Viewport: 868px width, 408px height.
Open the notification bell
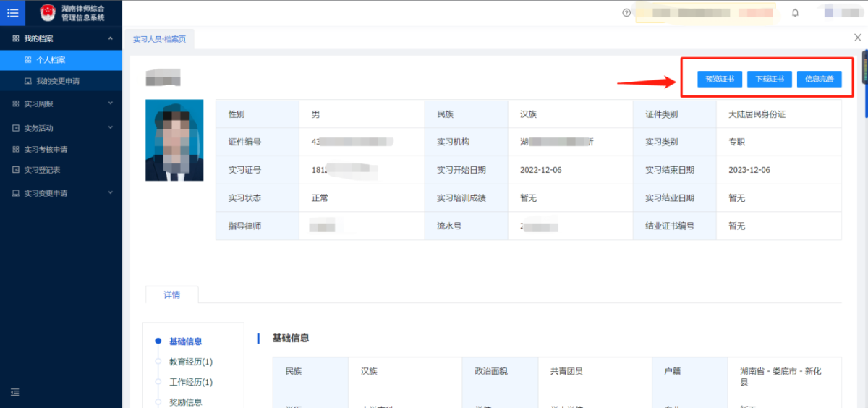[795, 12]
